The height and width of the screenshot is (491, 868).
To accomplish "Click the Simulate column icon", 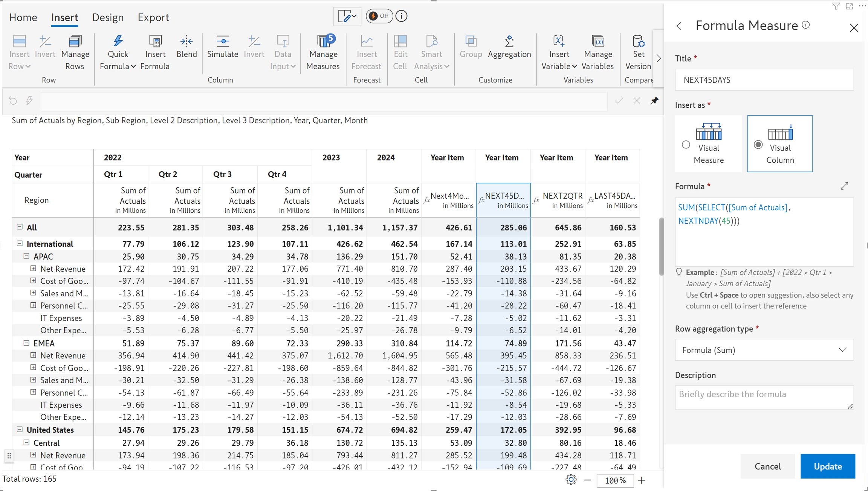I will pos(222,42).
